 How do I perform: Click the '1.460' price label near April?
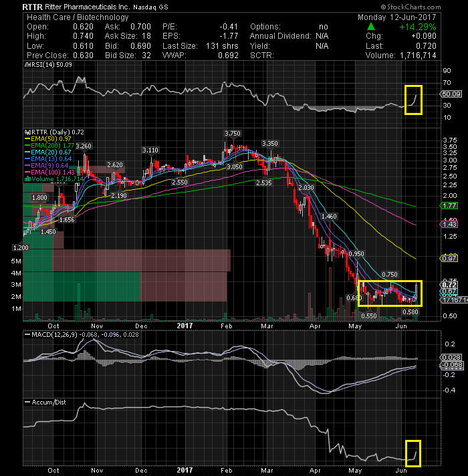click(x=330, y=216)
